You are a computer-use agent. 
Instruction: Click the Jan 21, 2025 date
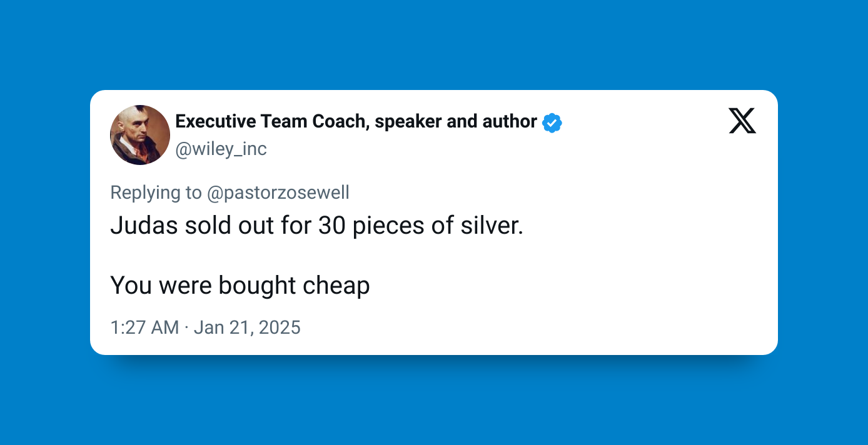click(x=247, y=327)
